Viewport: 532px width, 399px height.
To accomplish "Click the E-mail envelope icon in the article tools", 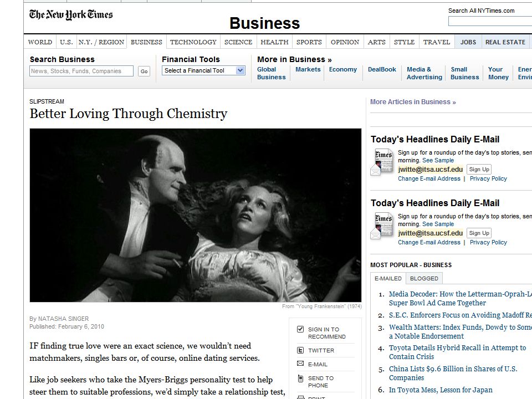I will coord(300,364).
